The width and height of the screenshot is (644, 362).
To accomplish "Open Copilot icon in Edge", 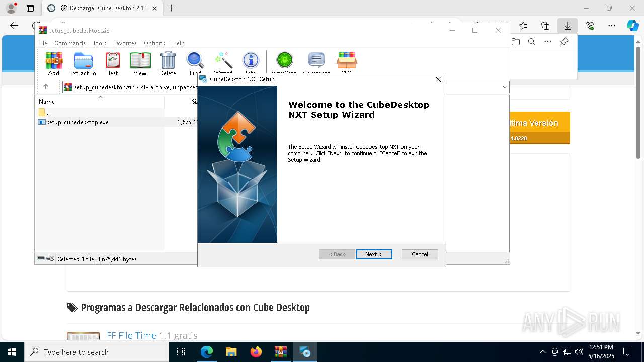I will pos(632,26).
